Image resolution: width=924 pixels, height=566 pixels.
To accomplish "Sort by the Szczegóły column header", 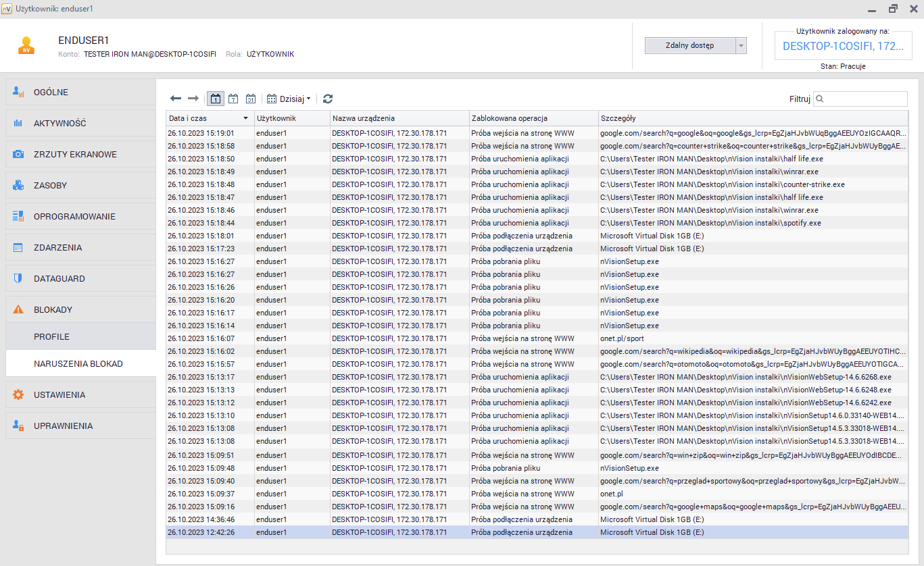I will [x=753, y=118].
